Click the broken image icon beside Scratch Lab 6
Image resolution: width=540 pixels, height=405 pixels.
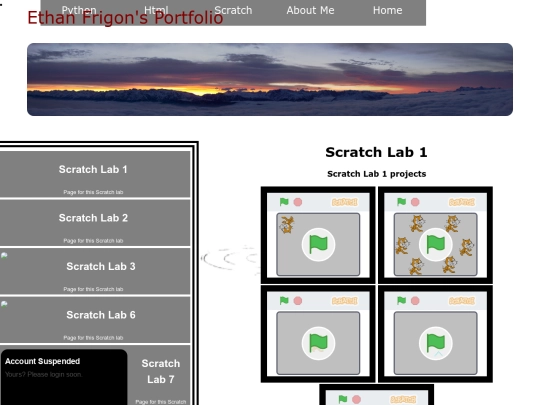click(x=4, y=304)
